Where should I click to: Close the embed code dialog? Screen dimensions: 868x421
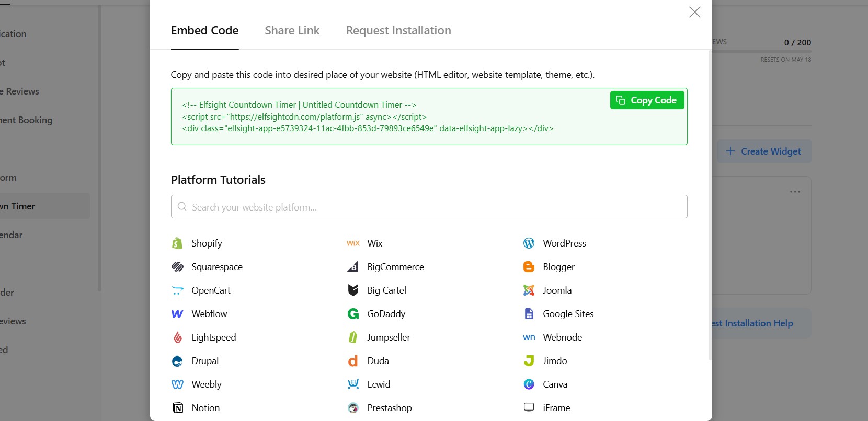(694, 12)
